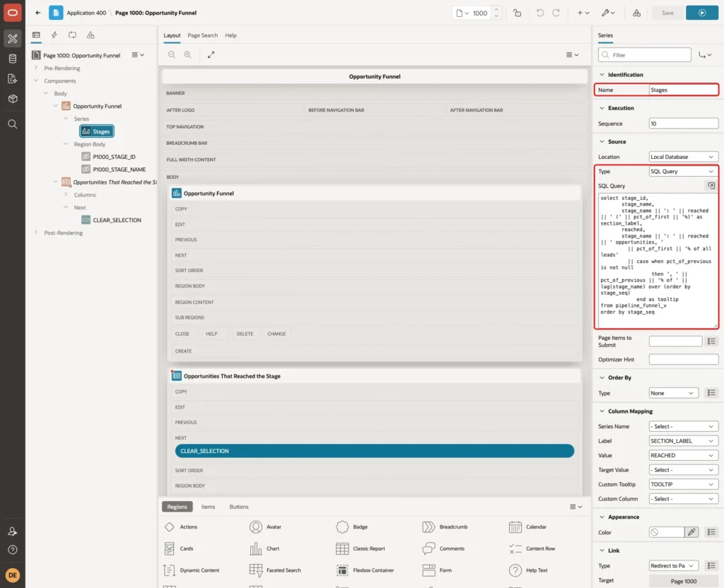Zoom out the layout view
Screen dimensions: 724x588
pyautogui.click(x=172, y=54)
